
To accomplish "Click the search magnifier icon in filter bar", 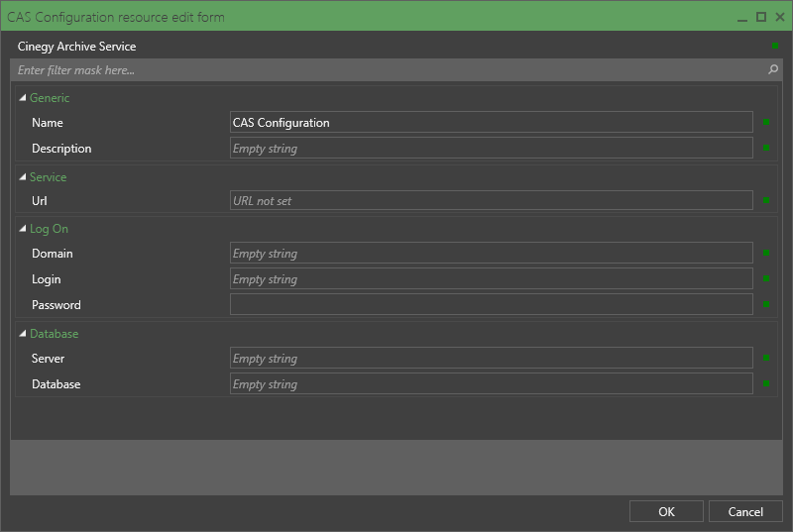I will pyautogui.click(x=773, y=69).
